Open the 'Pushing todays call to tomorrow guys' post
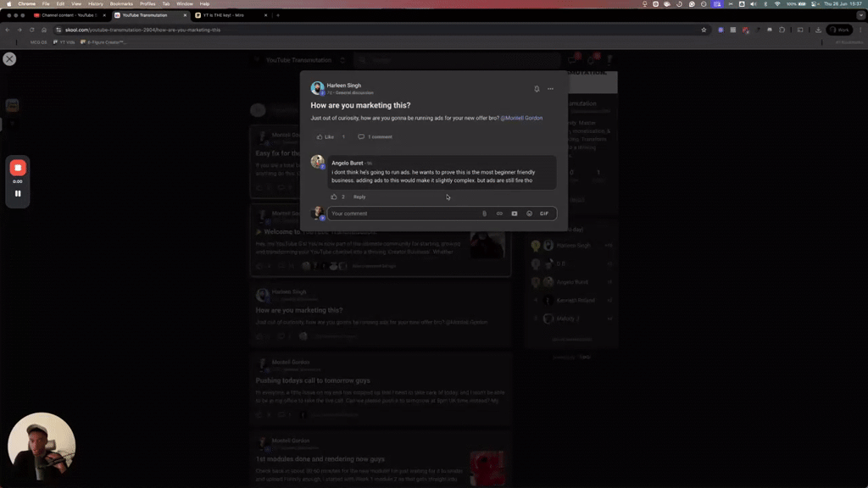The image size is (868, 488). pyautogui.click(x=313, y=380)
